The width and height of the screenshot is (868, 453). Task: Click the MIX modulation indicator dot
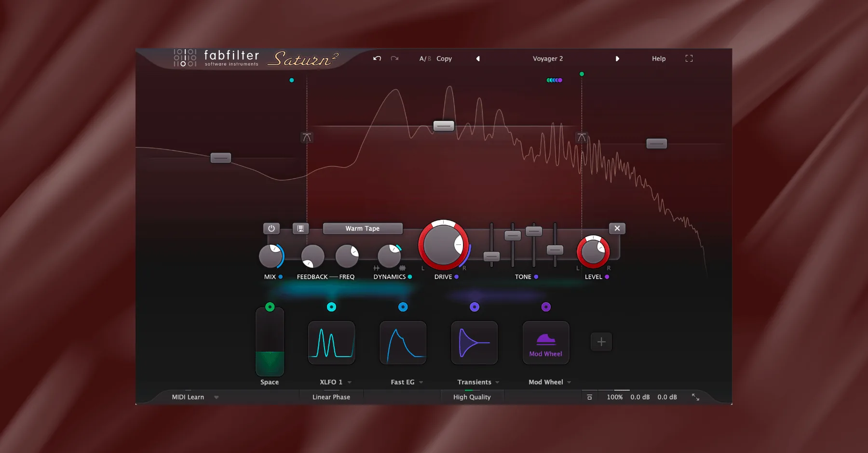pos(280,277)
